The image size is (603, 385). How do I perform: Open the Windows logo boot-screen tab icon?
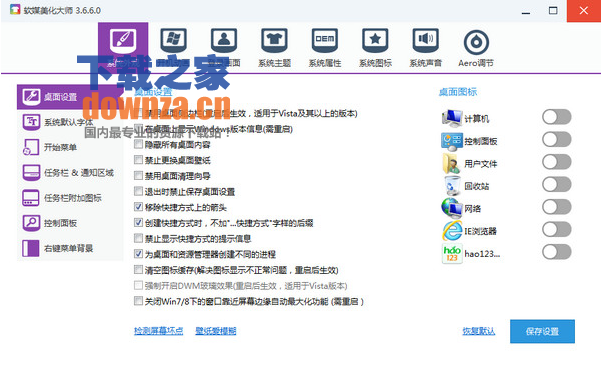[173, 40]
